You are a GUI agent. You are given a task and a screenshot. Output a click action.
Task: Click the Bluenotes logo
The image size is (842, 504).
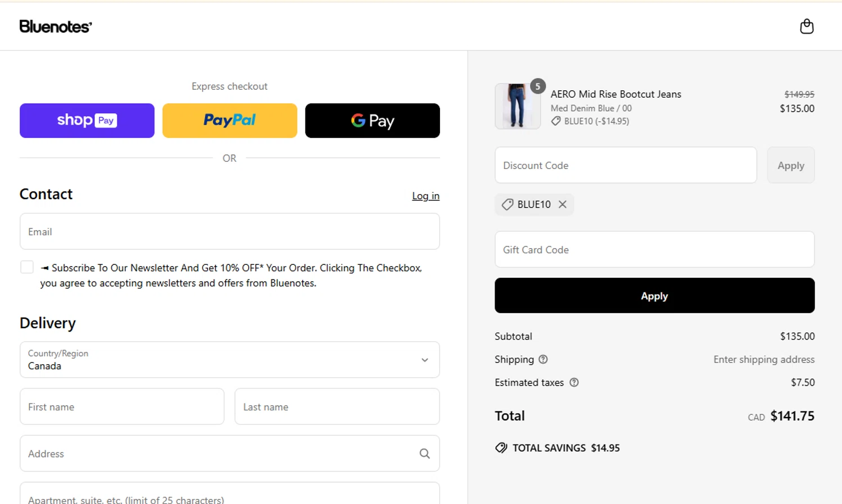coord(56,26)
